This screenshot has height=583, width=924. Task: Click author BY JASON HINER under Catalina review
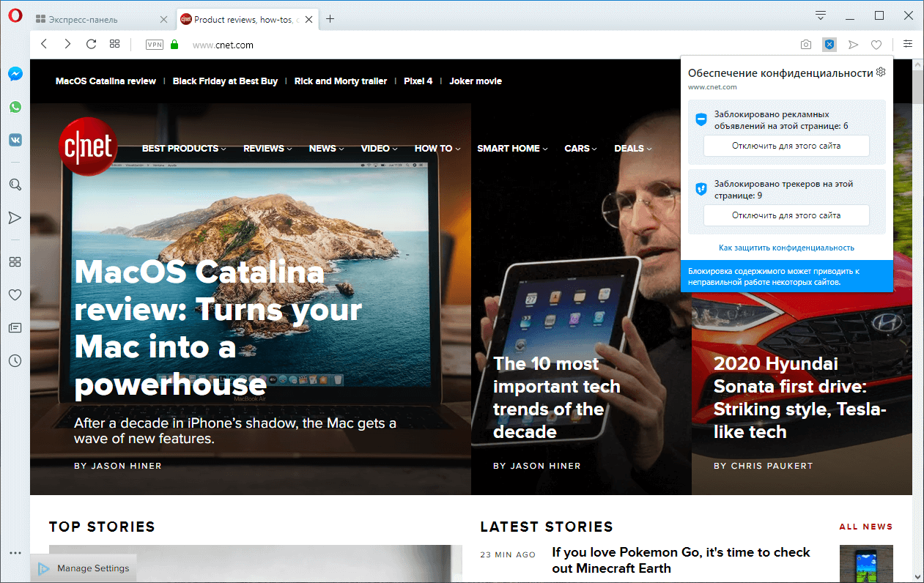pos(118,466)
